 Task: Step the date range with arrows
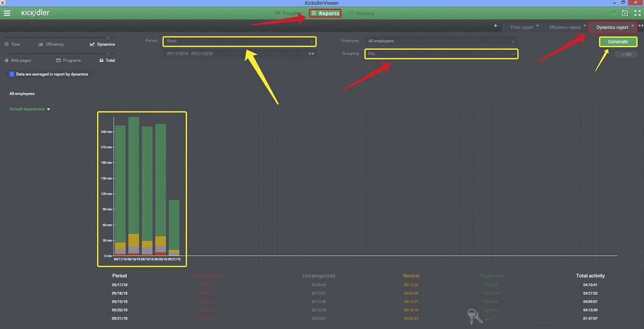(311, 54)
